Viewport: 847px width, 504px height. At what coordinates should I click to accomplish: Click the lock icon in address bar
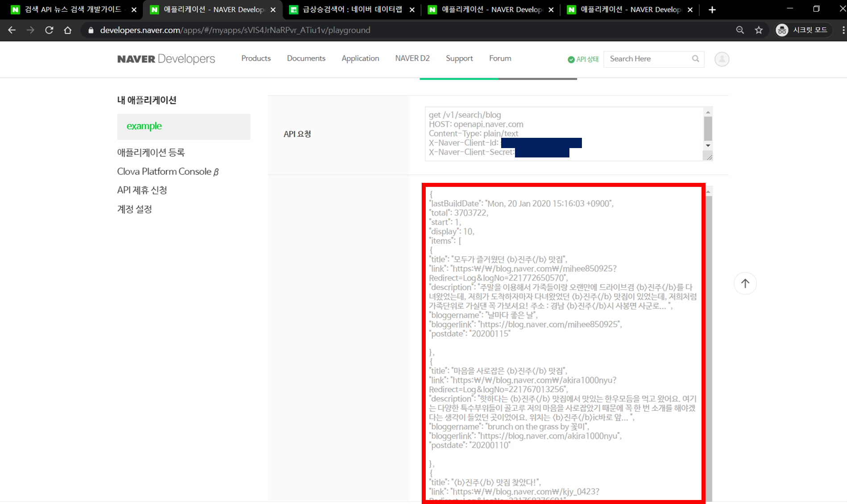[91, 30]
